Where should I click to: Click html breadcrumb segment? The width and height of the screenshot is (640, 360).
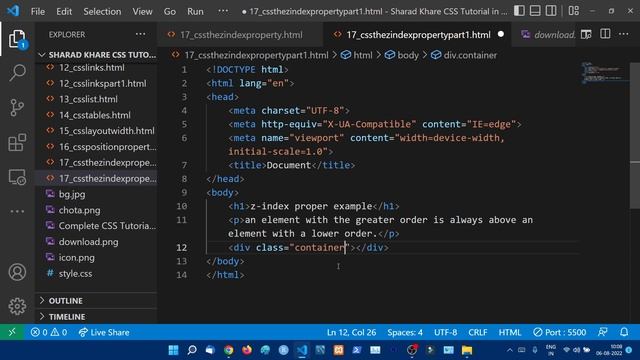(x=357, y=55)
